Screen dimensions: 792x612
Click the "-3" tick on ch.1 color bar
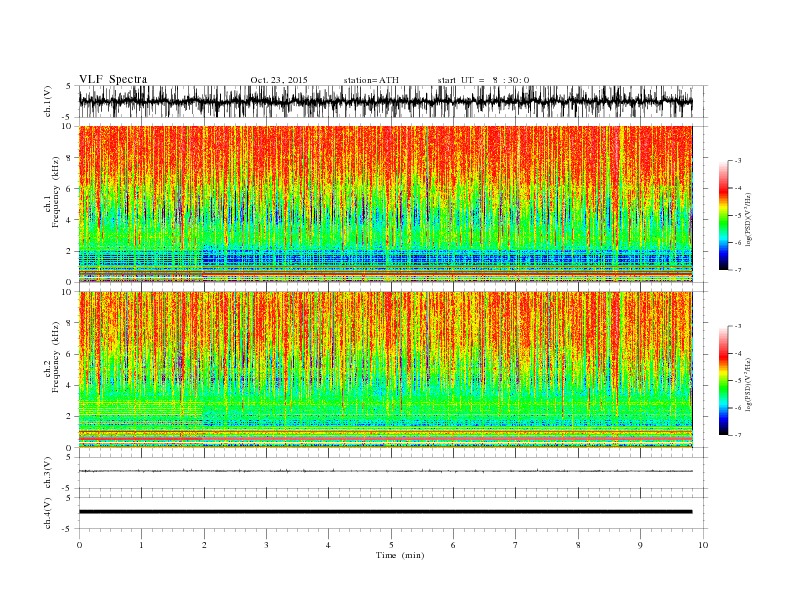(738, 161)
